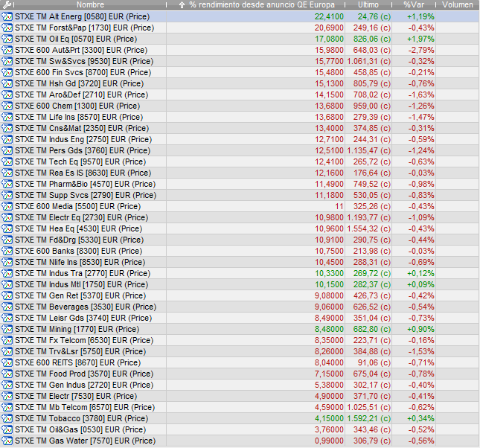Select row STXE TM Indus Tra [2770]

click(x=240, y=274)
